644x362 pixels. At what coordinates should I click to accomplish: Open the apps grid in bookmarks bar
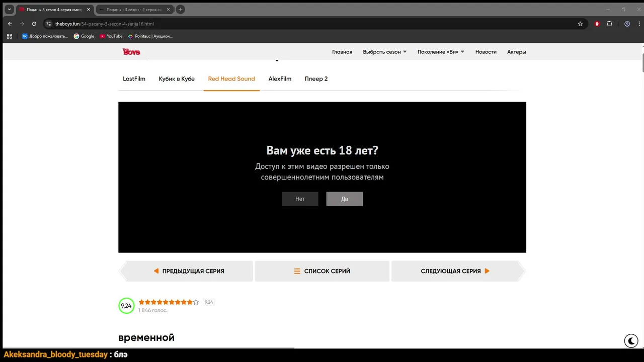pyautogui.click(x=9, y=36)
